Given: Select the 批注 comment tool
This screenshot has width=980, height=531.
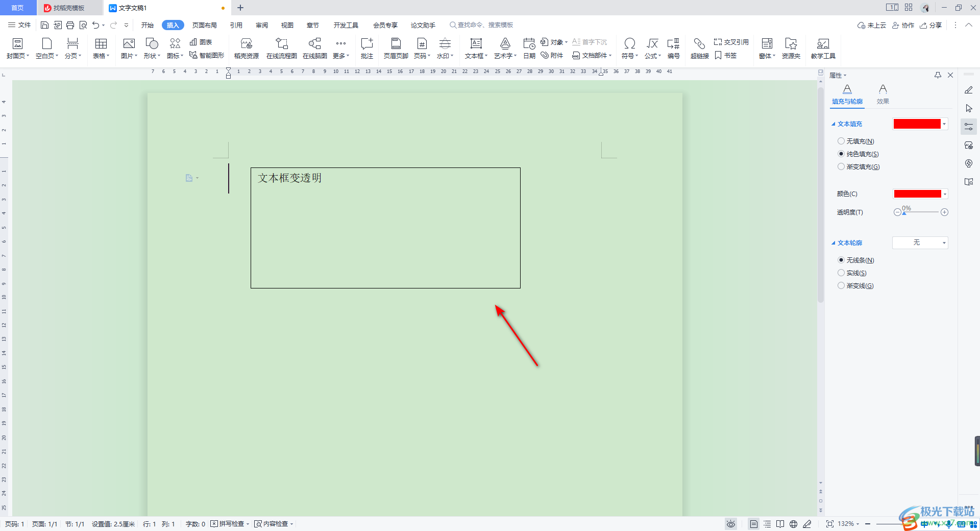Looking at the screenshot, I should click(366, 47).
